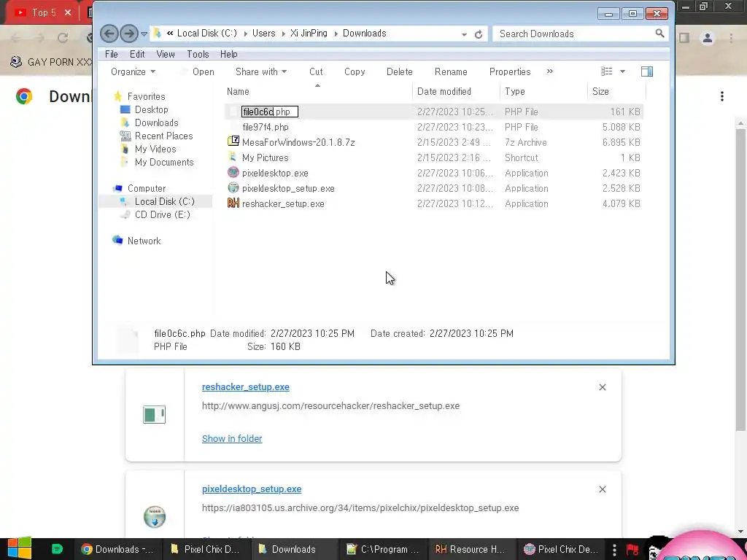This screenshot has width=747, height=560.
Task: Sort by Date modified column
Action: coord(456,91)
